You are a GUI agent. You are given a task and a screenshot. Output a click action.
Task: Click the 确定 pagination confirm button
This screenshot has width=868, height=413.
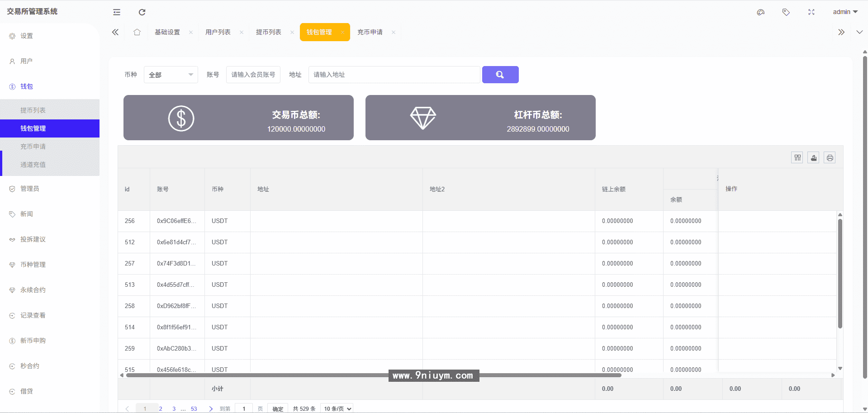click(x=277, y=408)
